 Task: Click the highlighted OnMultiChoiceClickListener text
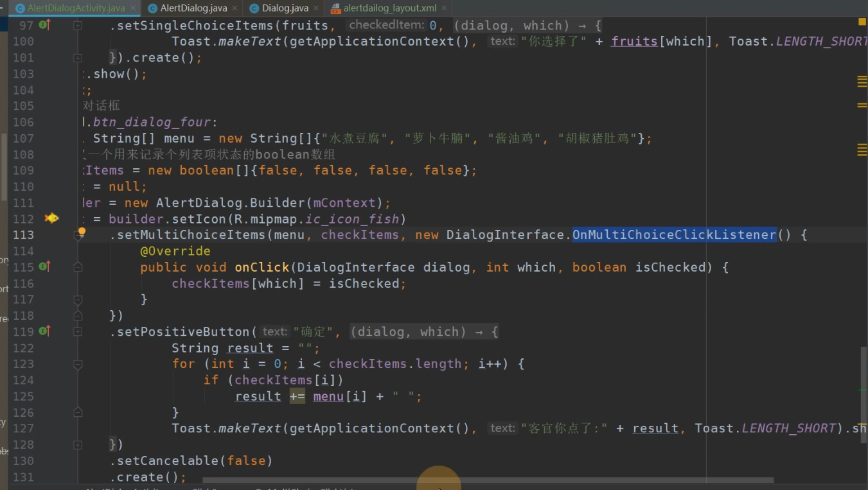(675, 235)
